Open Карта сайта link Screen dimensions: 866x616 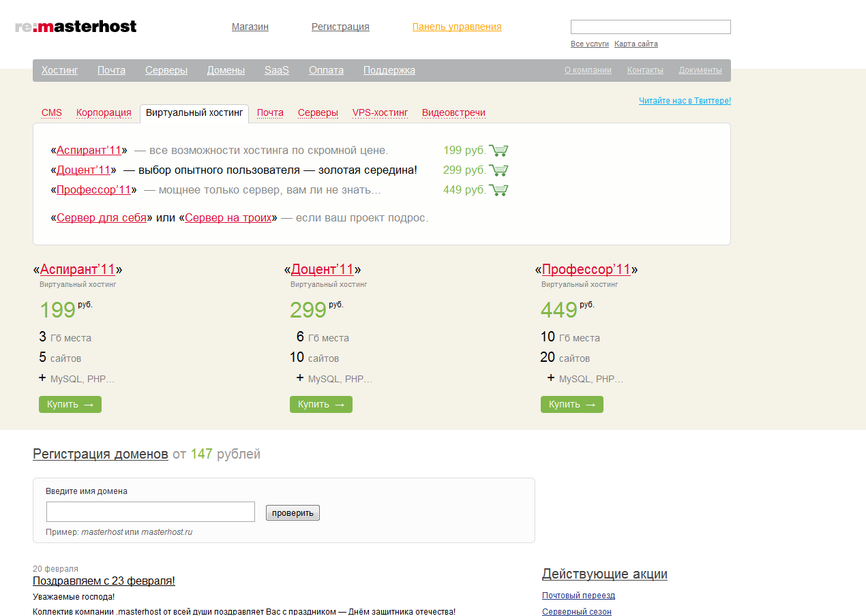(x=636, y=44)
